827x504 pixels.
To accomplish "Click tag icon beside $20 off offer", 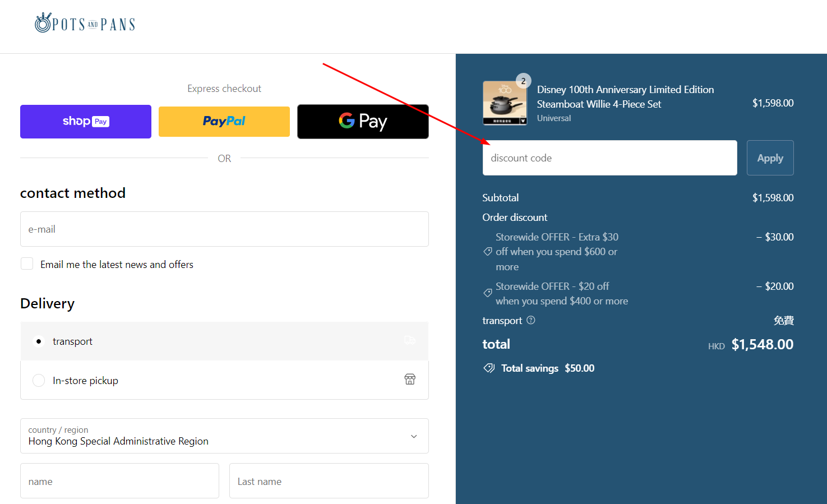I will pyautogui.click(x=488, y=293).
